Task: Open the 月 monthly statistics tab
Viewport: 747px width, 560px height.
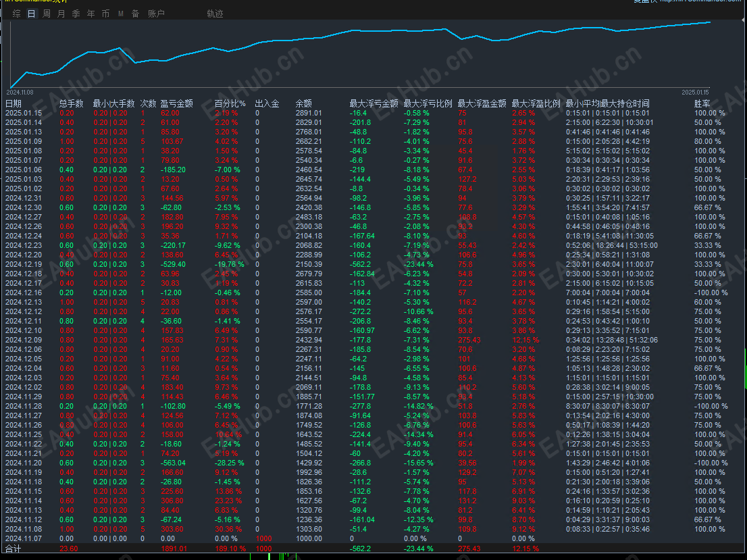Action: [61, 14]
